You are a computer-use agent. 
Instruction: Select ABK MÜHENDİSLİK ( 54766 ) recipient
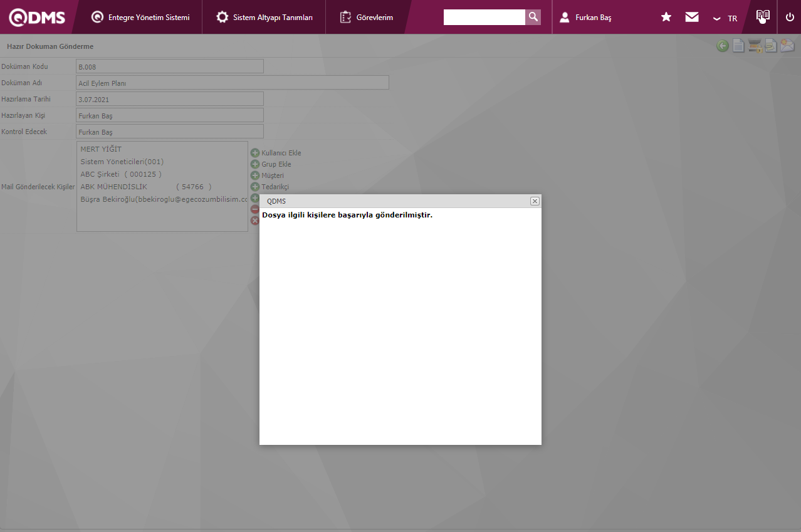click(x=146, y=187)
